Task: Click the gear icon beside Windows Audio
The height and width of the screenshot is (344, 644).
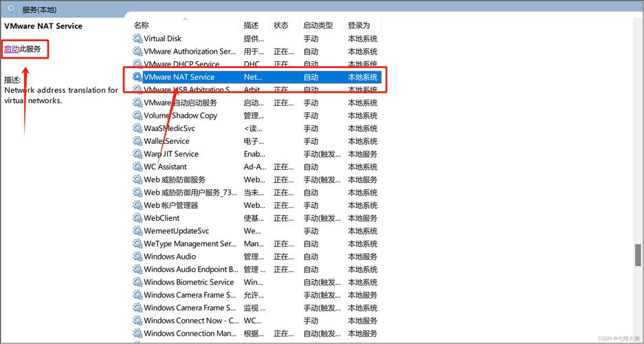Action: 137,257
